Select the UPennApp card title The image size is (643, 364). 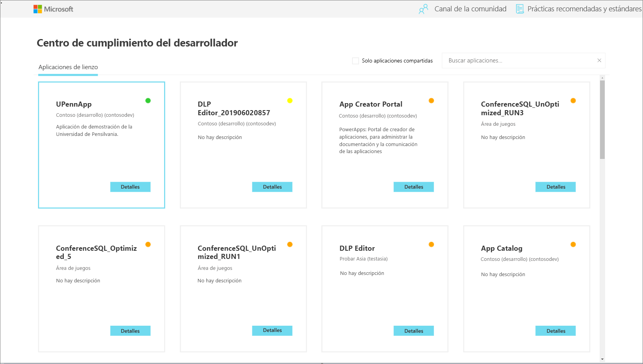tap(74, 104)
